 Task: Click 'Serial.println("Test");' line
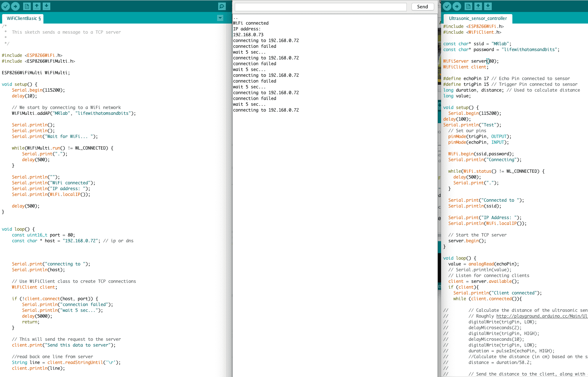coord(472,125)
